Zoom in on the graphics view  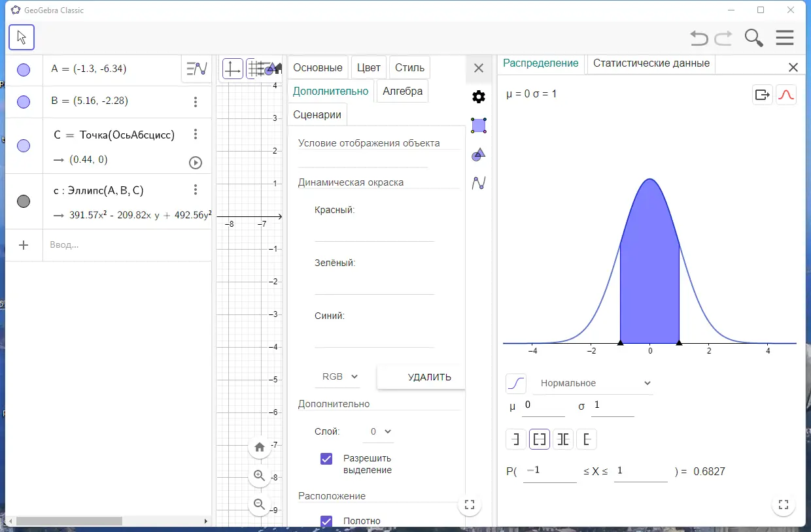(x=260, y=476)
